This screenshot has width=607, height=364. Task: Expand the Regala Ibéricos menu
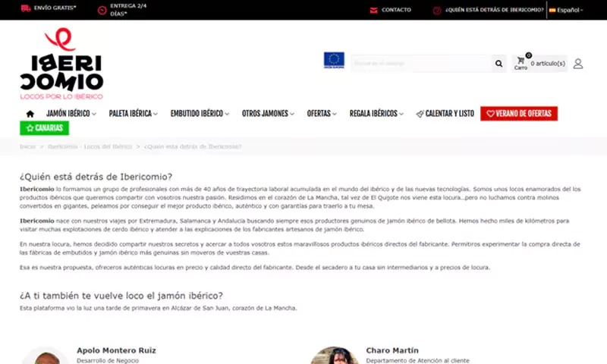click(x=376, y=114)
